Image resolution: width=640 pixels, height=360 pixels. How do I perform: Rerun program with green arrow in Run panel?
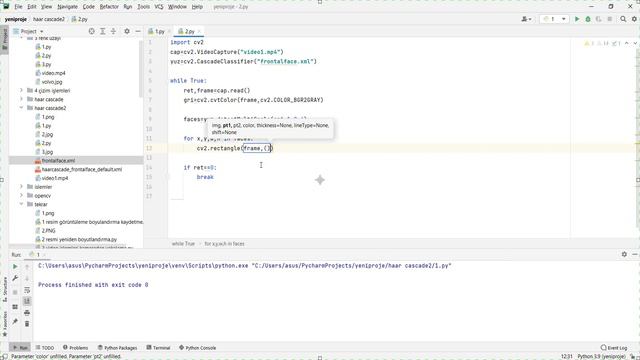tap(15, 266)
